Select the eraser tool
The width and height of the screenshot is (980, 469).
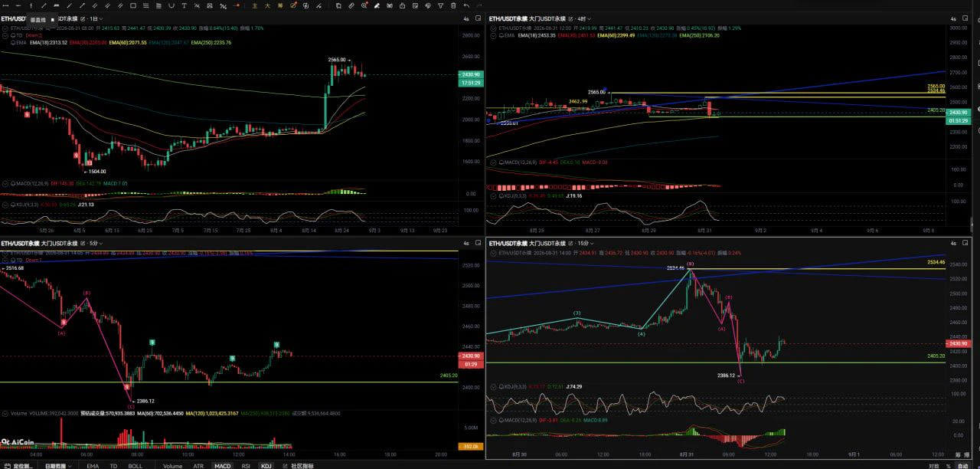click(x=377, y=5)
